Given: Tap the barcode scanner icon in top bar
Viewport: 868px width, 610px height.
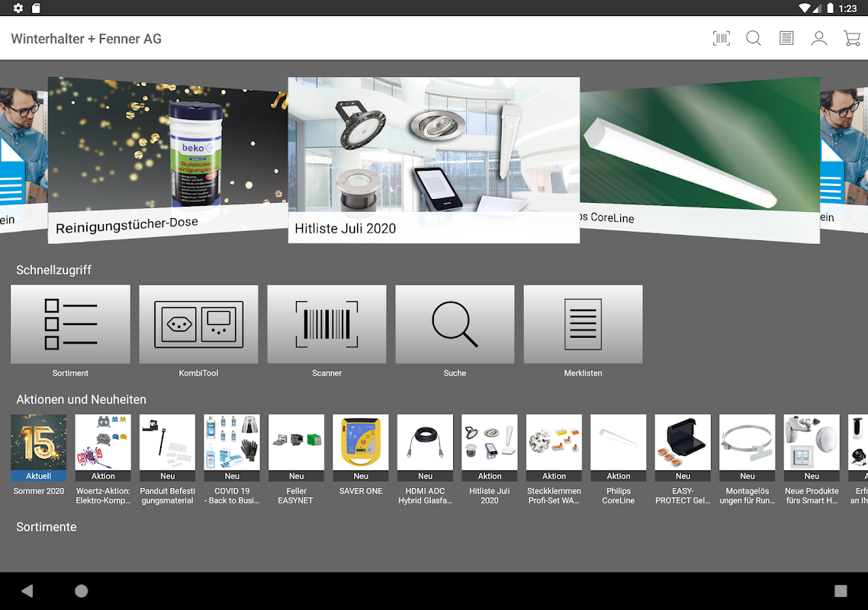Looking at the screenshot, I should coord(721,38).
